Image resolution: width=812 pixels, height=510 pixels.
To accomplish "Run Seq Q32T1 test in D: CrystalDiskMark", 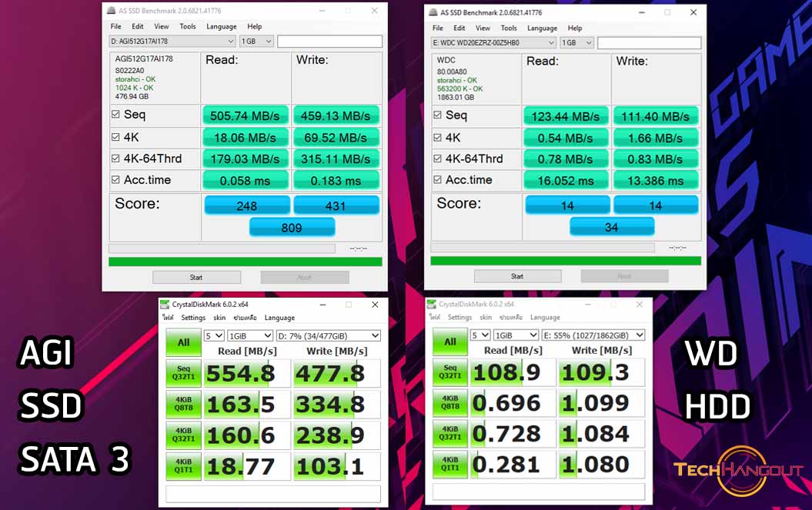I will [183, 373].
